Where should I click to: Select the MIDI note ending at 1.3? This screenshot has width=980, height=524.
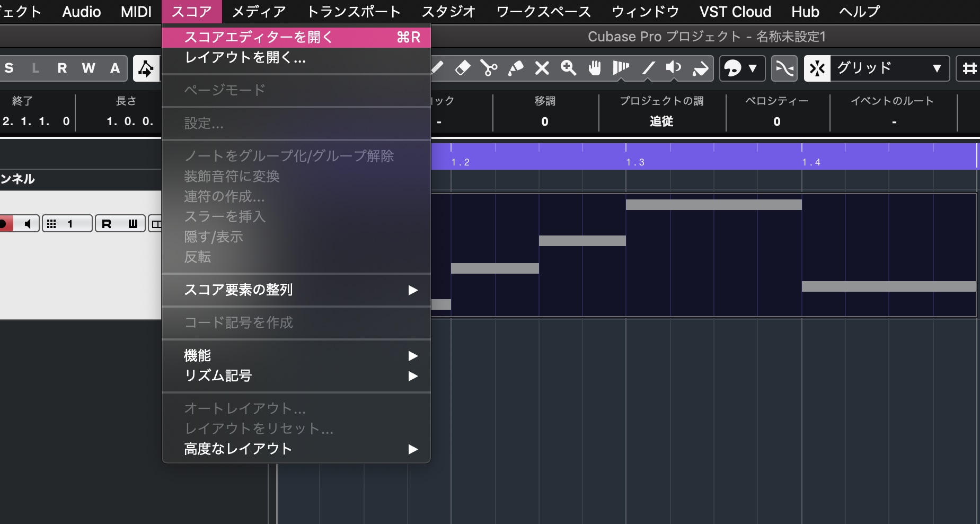point(582,241)
